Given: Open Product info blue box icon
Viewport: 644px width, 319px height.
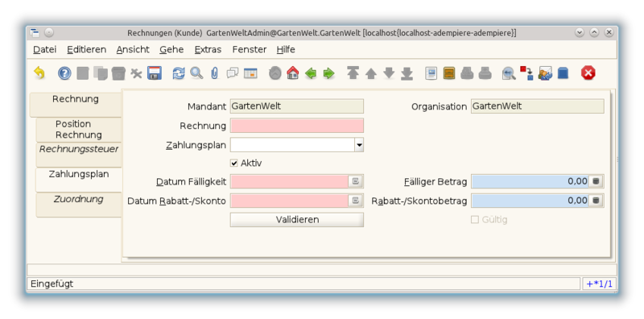Looking at the screenshot, I should tap(563, 73).
